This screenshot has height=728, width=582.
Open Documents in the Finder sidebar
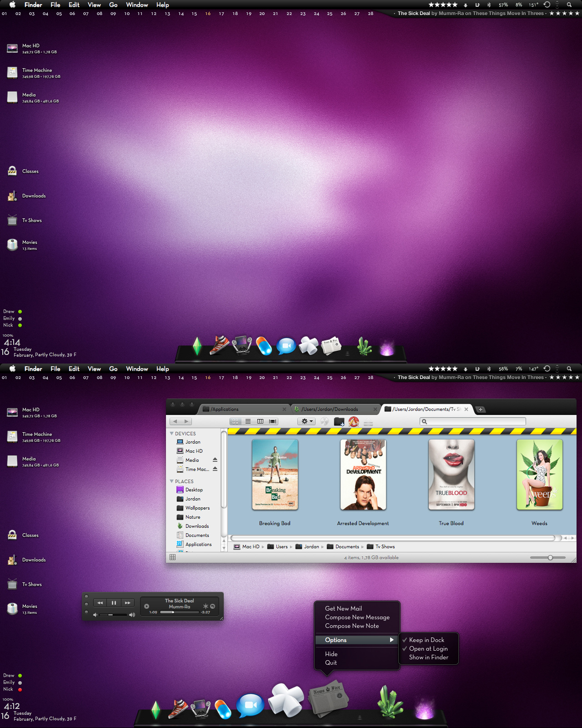193,535
